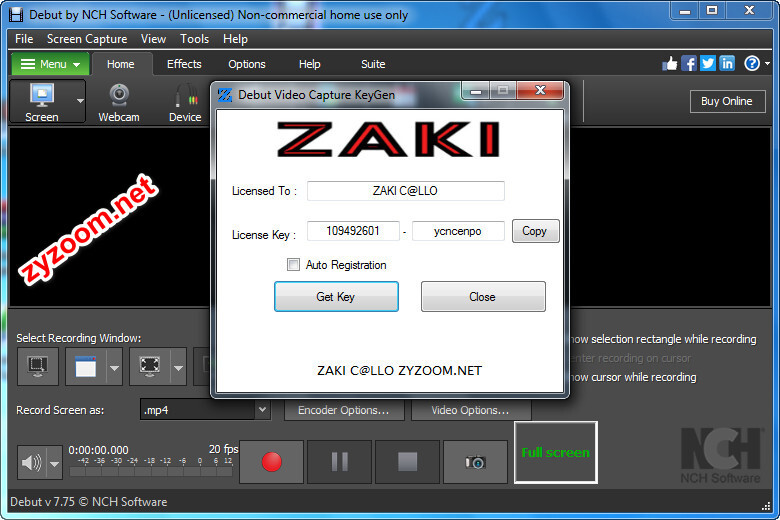Screen dimensions: 780x520
Task: Click the Full screen preview box
Action: pyautogui.click(x=556, y=452)
